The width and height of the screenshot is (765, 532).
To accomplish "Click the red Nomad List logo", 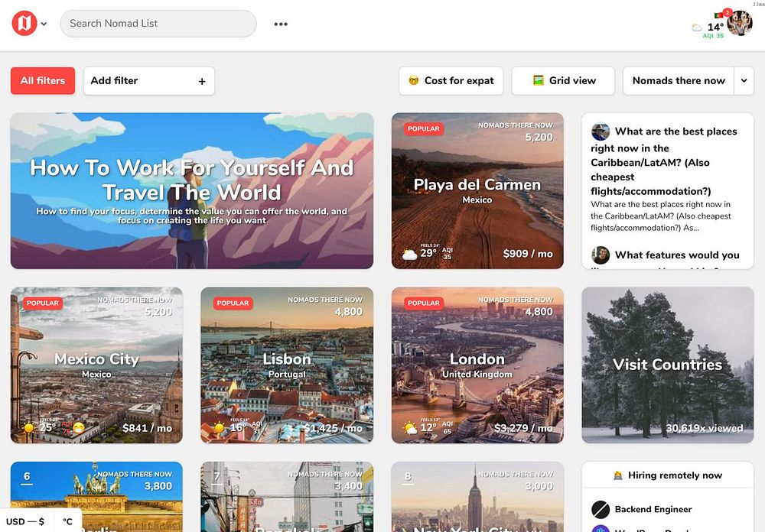I will (x=24, y=23).
